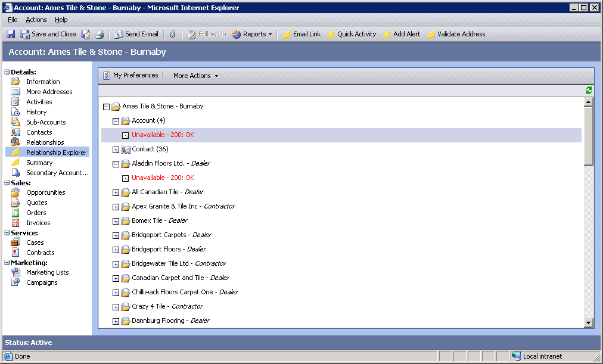The image size is (603, 364).
Task: Open Secondary Account item in sidebar
Action: pyautogui.click(x=57, y=173)
